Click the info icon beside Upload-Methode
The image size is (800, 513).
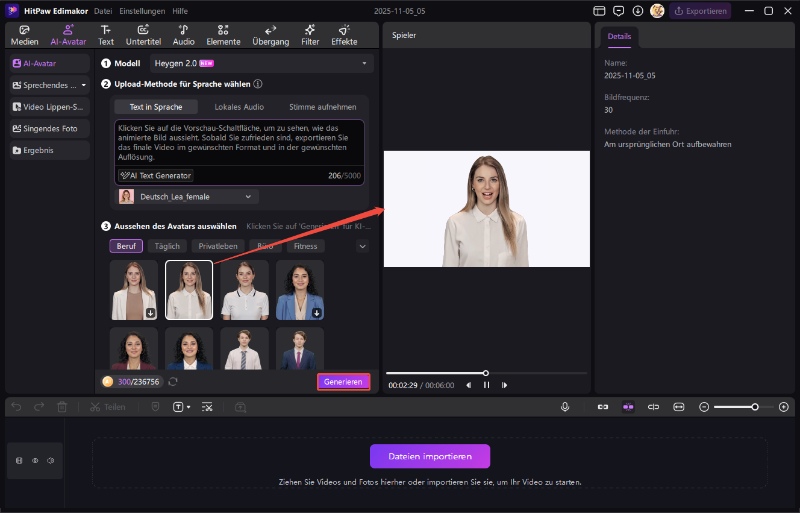[258, 84]
